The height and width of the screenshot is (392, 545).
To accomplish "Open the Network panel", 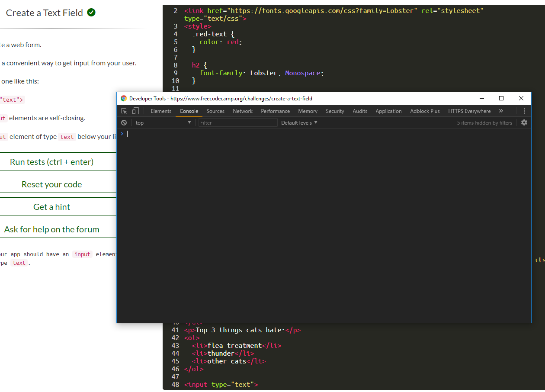I will point(242,111).
